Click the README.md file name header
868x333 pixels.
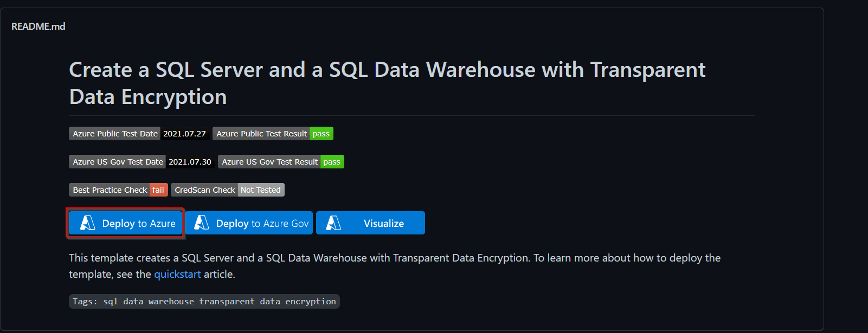coord(38,27)
